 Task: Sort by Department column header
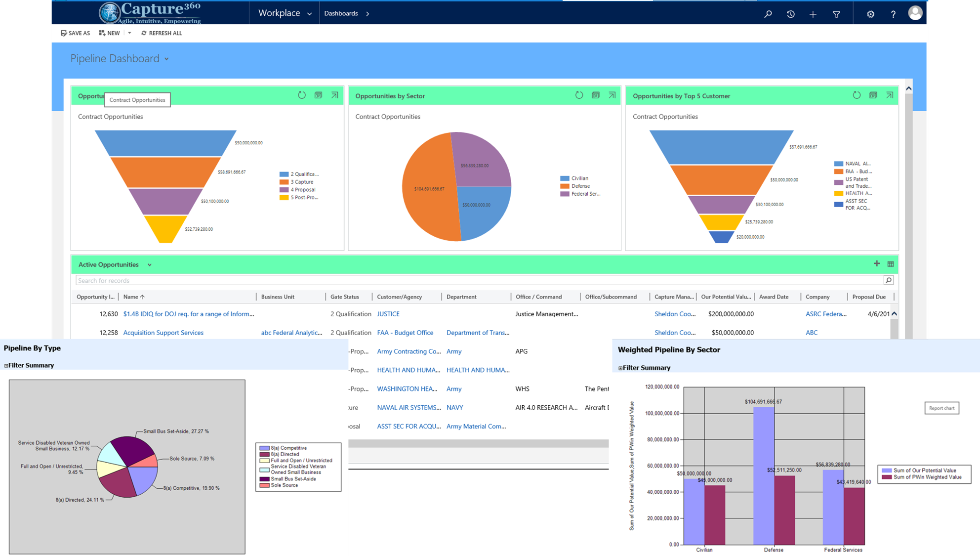point(461,297)
